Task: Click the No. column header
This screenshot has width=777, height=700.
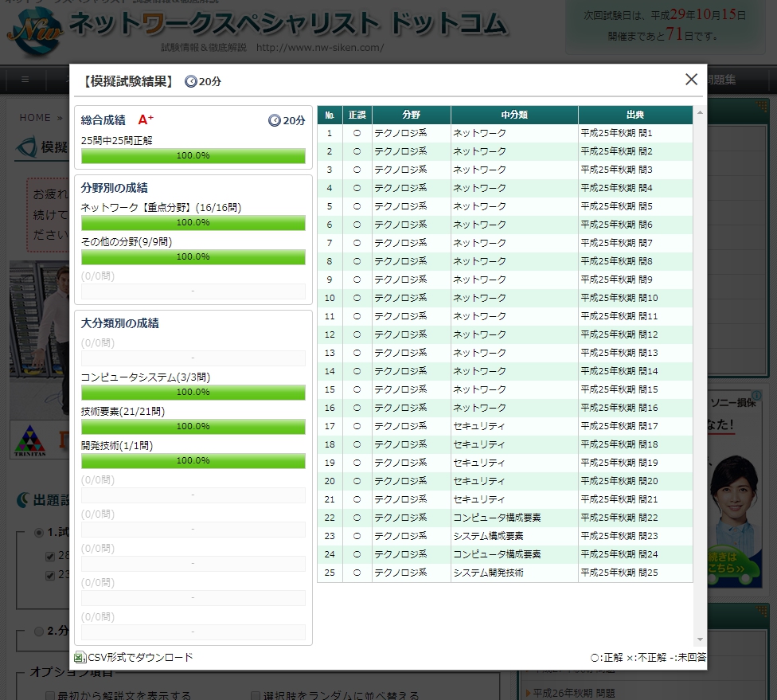Action: coord(330,115)
